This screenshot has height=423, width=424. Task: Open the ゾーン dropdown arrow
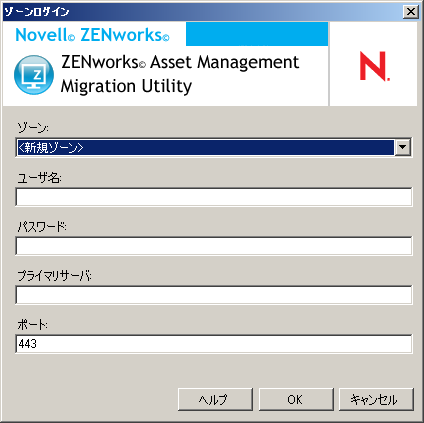click(x=403, y=147)
